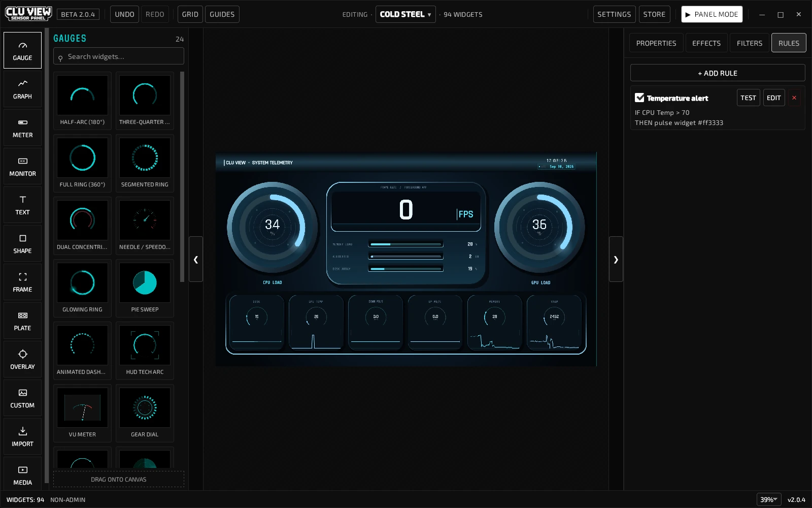Select the HUD Tech Arc gauge
This screenshot has height=508, width=812.
tap(145, 351)
